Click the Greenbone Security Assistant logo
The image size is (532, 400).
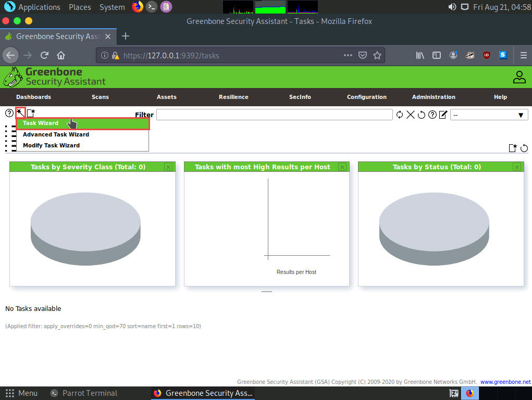point(55,77)
